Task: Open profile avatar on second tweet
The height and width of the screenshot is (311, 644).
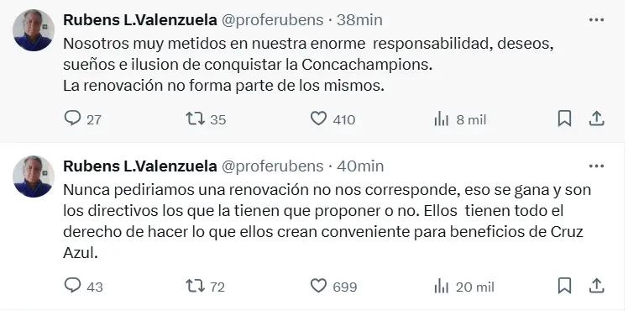Action: coord(34,177)
